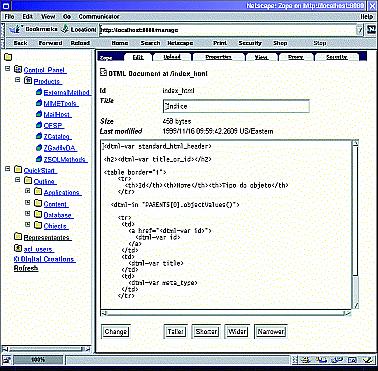Screen dimensions: 378x371
Task: Click the root folder icon in the tree
Action: coord(8,57)
